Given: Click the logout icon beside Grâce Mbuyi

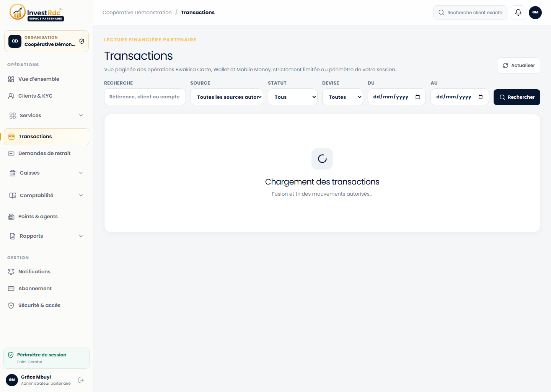Looking at the screenshot, I should tap(81, 380).
